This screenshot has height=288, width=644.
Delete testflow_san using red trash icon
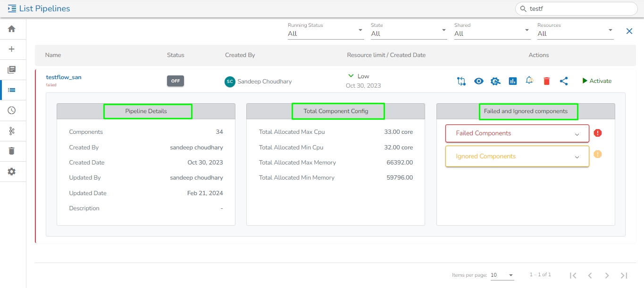[x=546, y=81]
